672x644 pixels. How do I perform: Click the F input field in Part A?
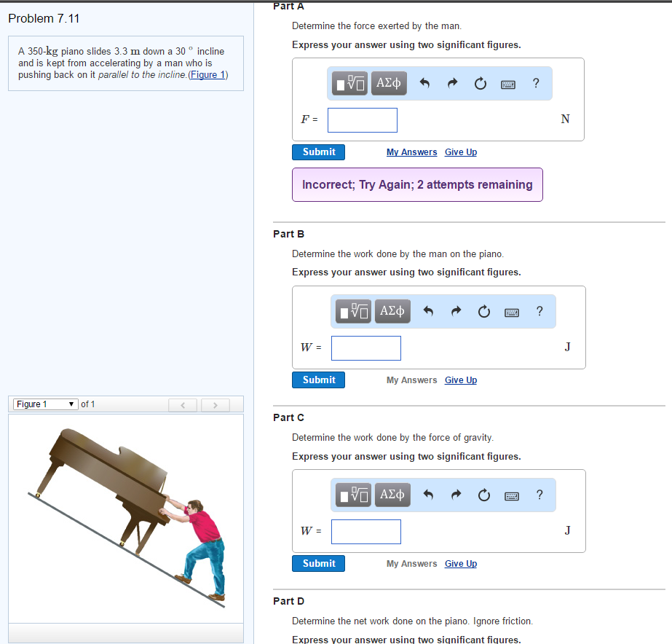tap(362, 119)
